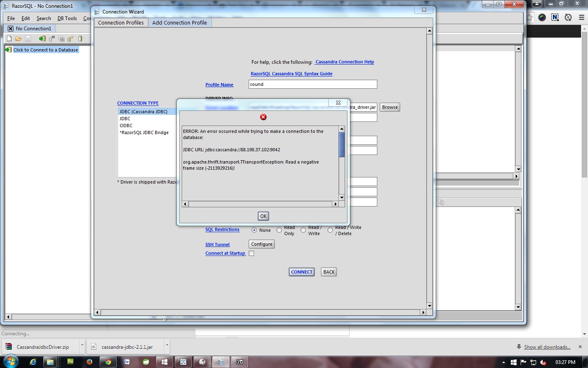Click the Save floppy disk toolbar icon
The image size is (588, 368).
pyautogui.click(x=28, y=38)
